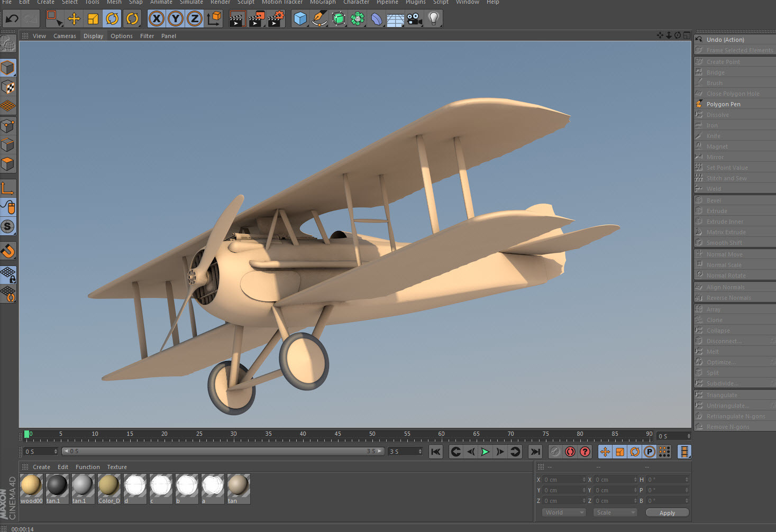
Task: Select the tan.1 black material
Action: click(57, 489)
